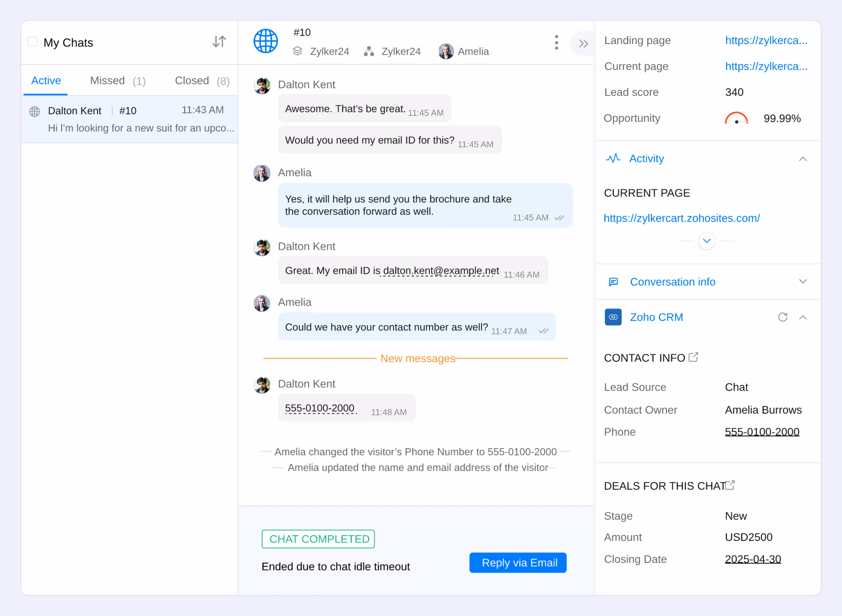Click phone number 555-0100-2000 in chat message
The height and width of the screenshot is (616, 842).
click(x=319, y=408)
